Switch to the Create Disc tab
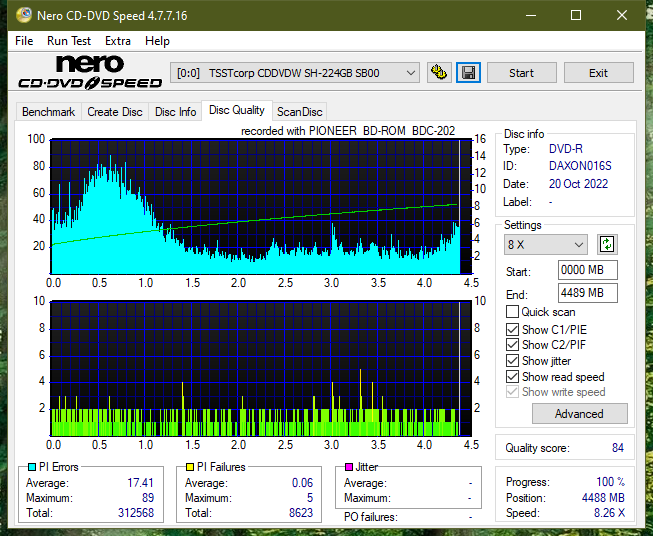 tap(115, 112)
